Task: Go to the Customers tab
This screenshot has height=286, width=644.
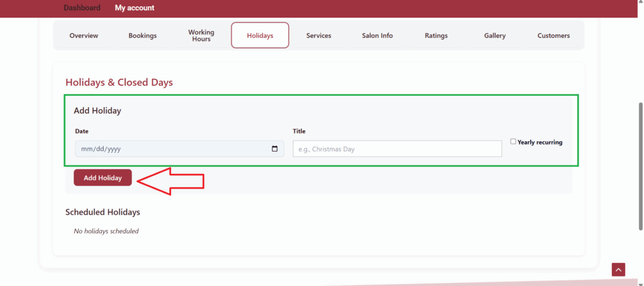Action: [553, 36]
